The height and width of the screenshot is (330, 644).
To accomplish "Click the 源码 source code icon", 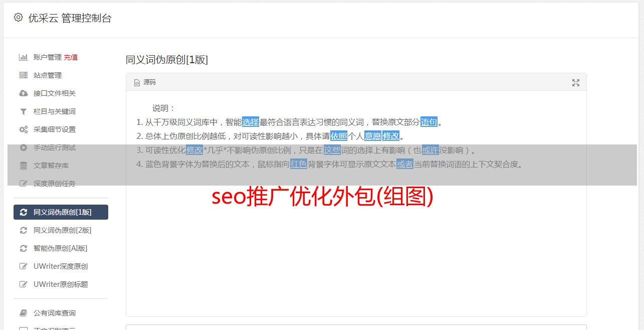I will pyautogui.click(x=137, y=82).
